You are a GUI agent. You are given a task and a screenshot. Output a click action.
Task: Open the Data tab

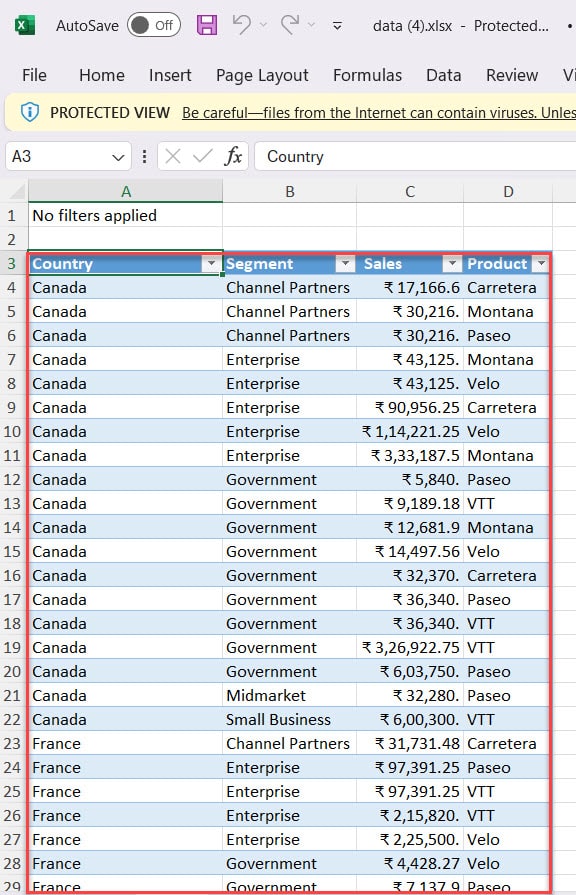tap(444, 75)
